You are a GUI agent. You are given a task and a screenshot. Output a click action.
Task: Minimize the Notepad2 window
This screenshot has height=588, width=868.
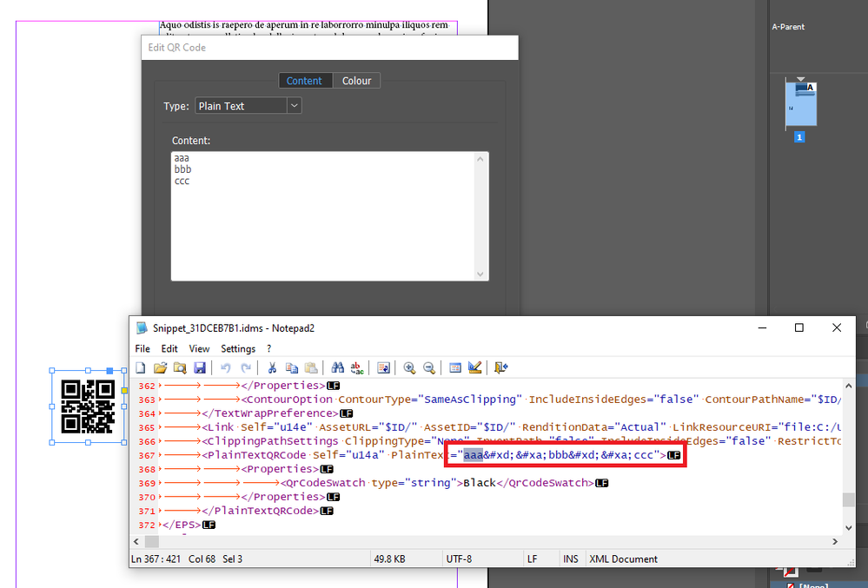click(x=762, y=328)
